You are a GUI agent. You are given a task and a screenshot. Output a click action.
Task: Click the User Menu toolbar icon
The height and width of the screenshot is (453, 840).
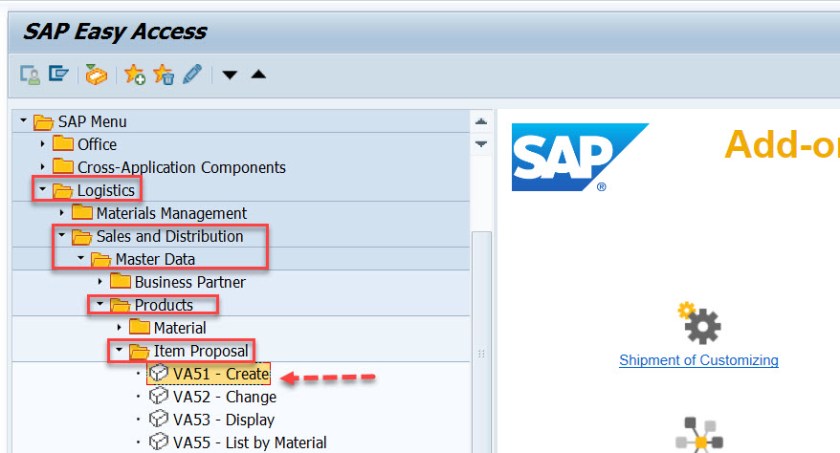coord(30,74)
